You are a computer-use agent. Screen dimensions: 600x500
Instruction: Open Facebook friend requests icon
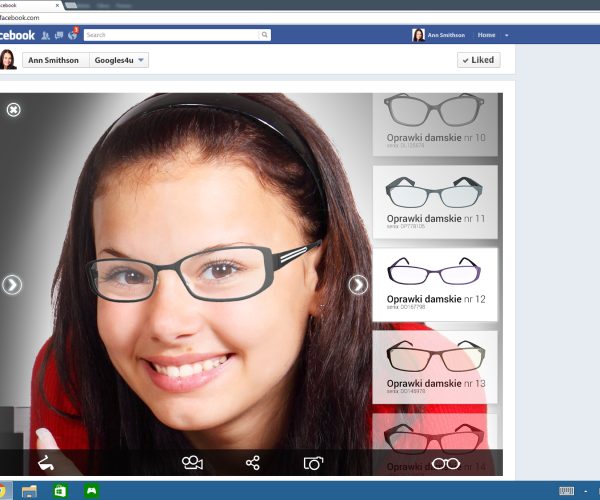click(45, 35)
